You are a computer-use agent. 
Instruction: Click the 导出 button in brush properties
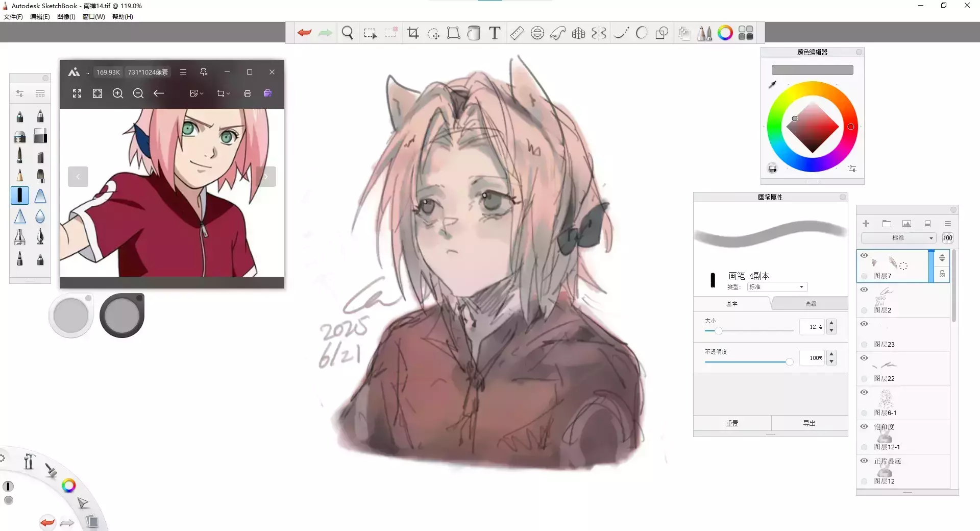(x=809, y=423)
